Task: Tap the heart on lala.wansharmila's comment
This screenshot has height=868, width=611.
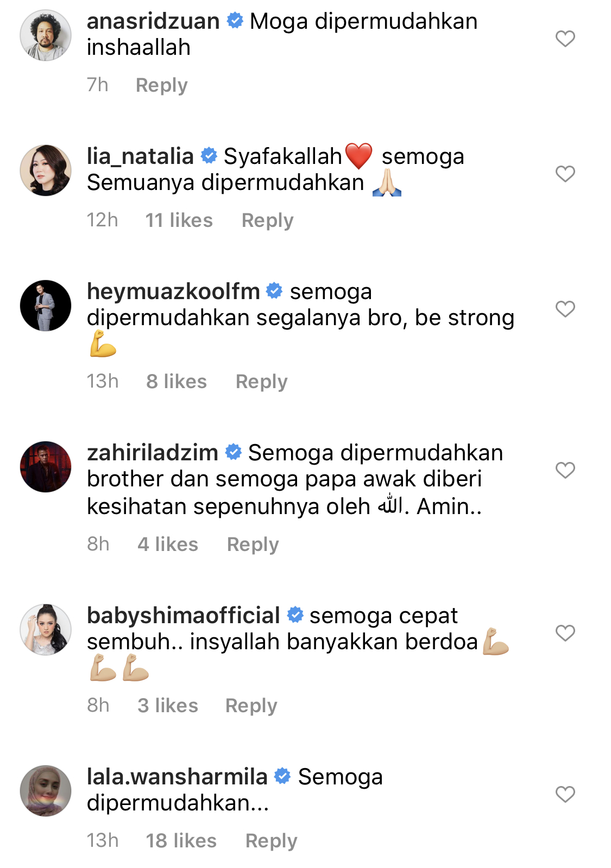Action: [x=565, y=794]
